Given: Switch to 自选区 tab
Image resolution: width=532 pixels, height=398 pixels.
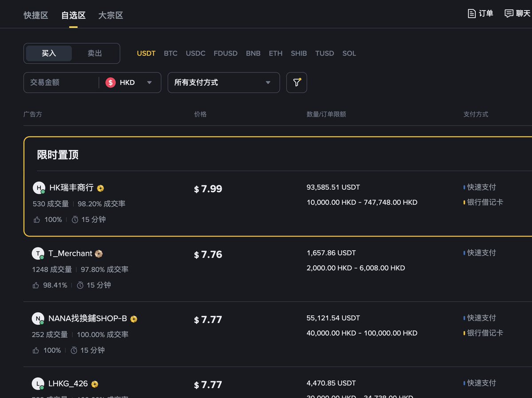Looking at the screenshot, I should click(x=73, y=15).
